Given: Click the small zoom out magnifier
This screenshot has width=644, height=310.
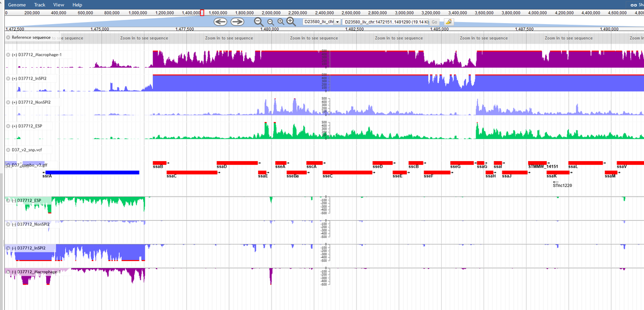Looking at the screenshot, I should [270, 22].
